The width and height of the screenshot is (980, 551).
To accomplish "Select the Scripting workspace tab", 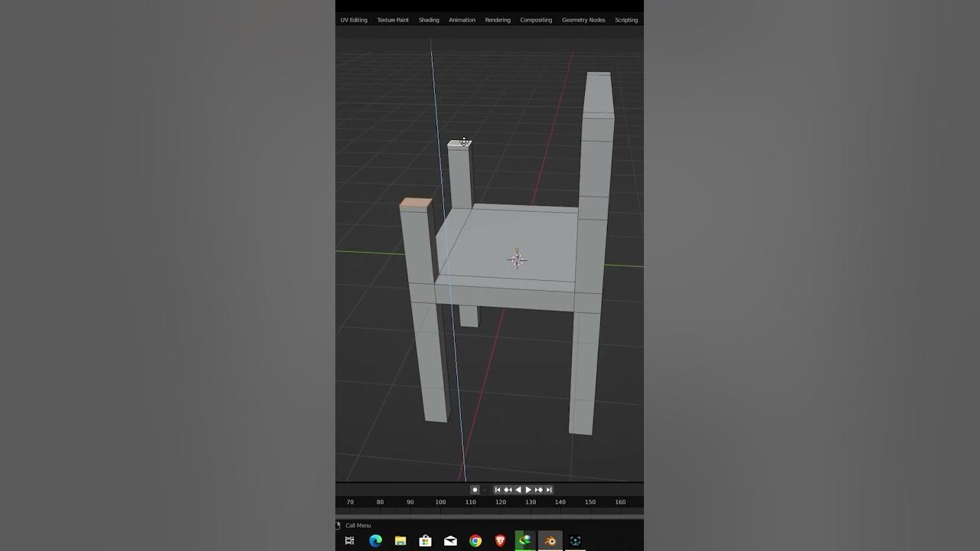I will click(626, 20).
